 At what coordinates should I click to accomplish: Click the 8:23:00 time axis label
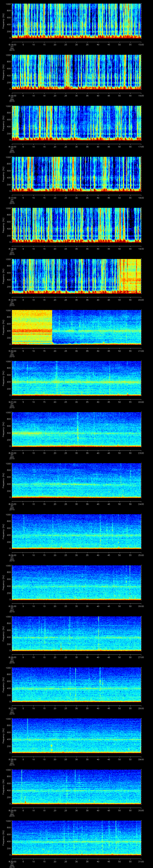coord(12,504)
